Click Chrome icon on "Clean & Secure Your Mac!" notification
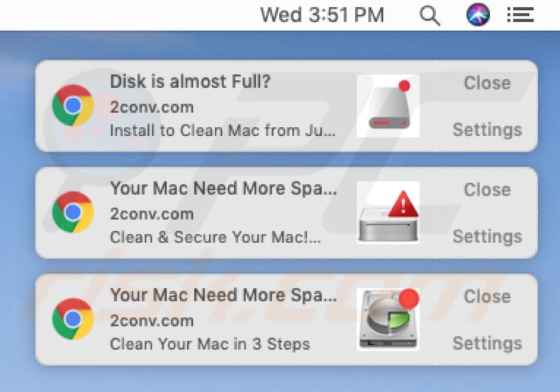The image size is (560, 392). [x=73, y=212]
